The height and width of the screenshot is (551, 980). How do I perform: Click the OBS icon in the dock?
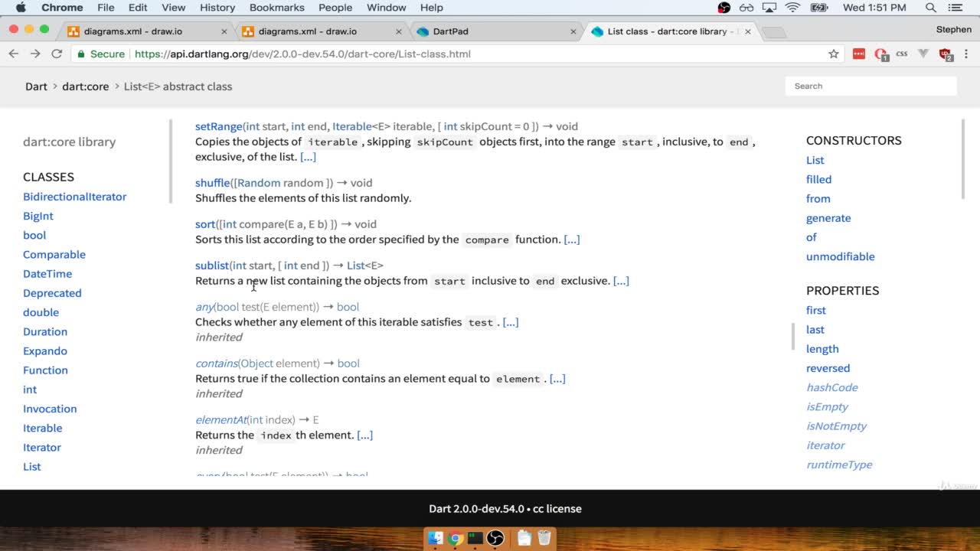pos(495,538)
